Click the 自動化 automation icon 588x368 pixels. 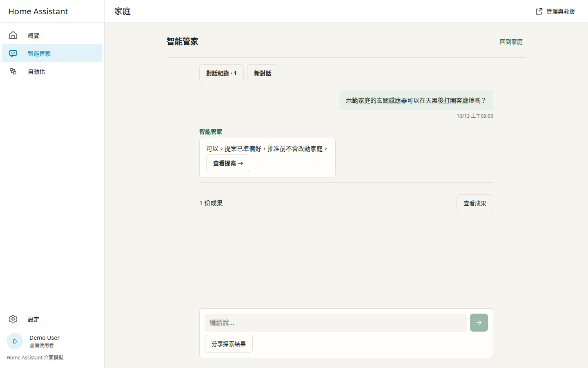[13, 71]
